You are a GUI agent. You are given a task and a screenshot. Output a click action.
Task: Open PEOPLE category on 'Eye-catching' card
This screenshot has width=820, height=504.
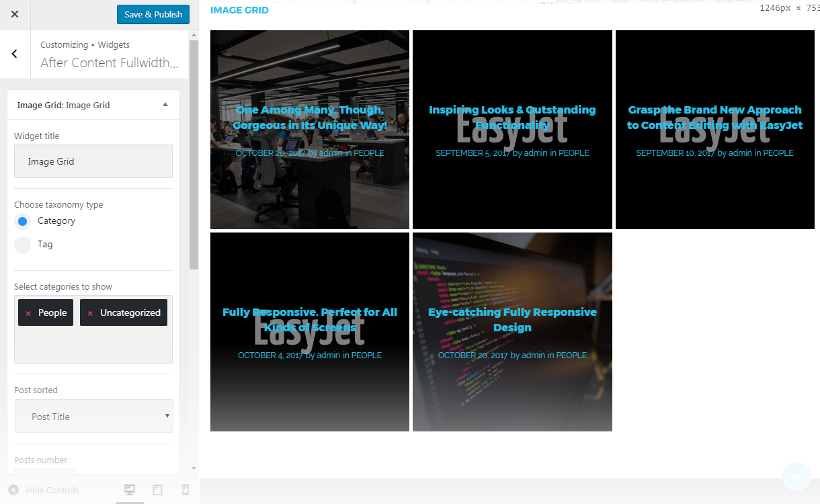point(571,355)
